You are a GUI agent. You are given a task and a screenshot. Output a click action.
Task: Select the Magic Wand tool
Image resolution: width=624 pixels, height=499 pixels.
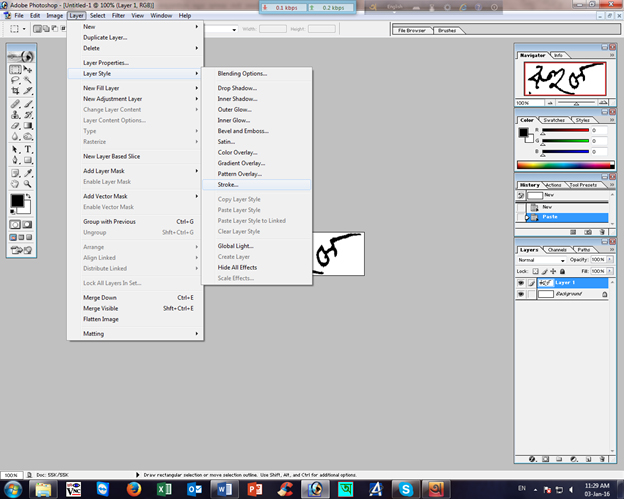(27, 80)
